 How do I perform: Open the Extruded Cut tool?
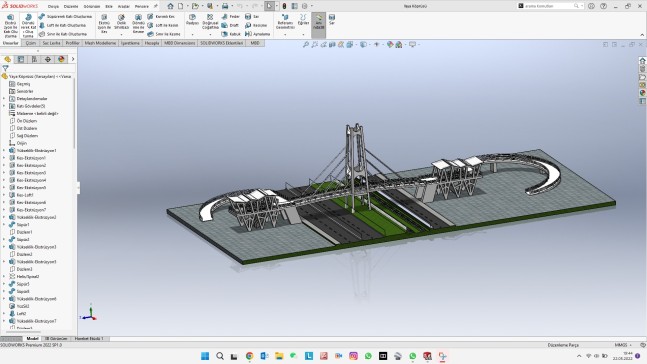pyautogui.click(x=104, y=24)
